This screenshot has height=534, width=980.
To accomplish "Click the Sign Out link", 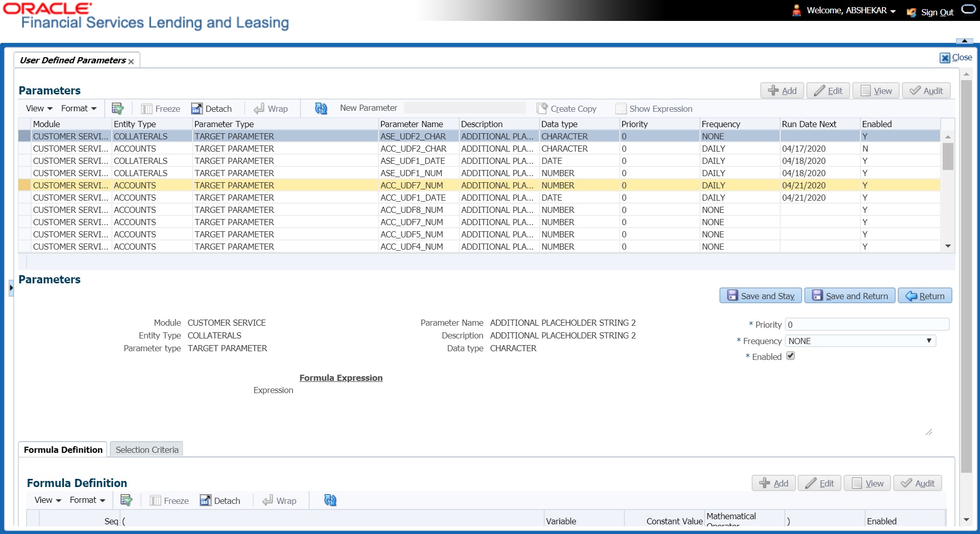I will tap(937, 12).
